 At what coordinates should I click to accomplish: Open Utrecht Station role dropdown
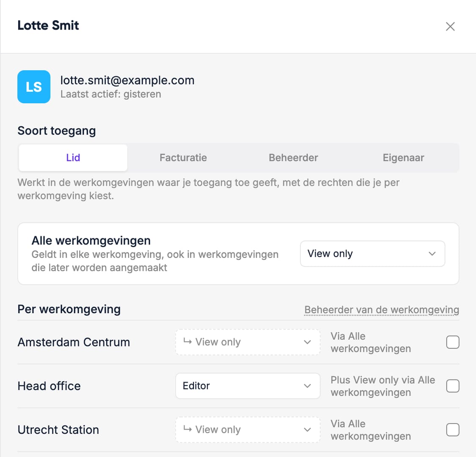(248, 429)
